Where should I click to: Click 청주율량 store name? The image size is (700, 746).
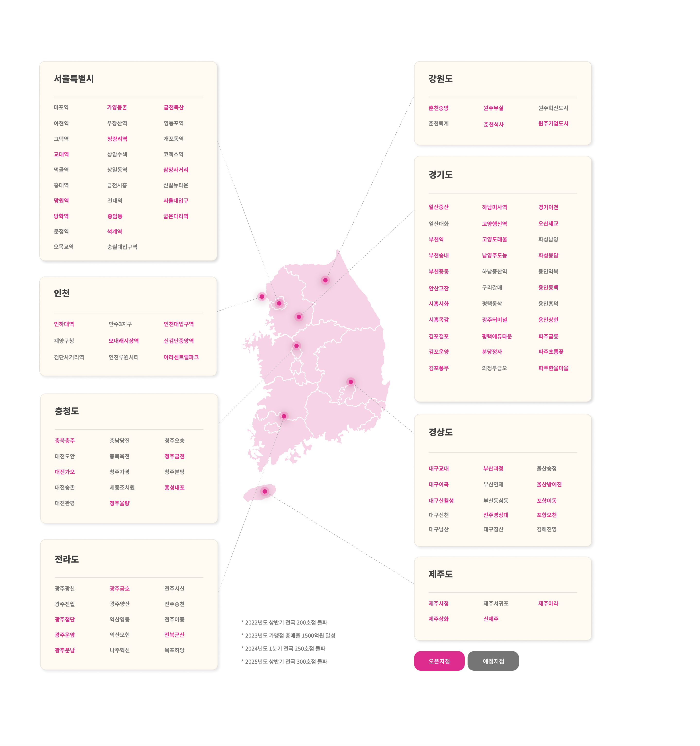(x=119, y=503)
